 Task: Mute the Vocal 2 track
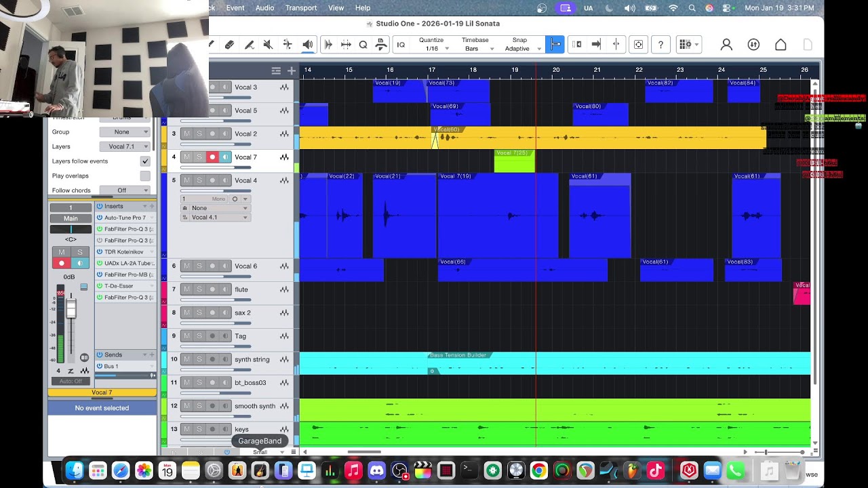(186, 134)
